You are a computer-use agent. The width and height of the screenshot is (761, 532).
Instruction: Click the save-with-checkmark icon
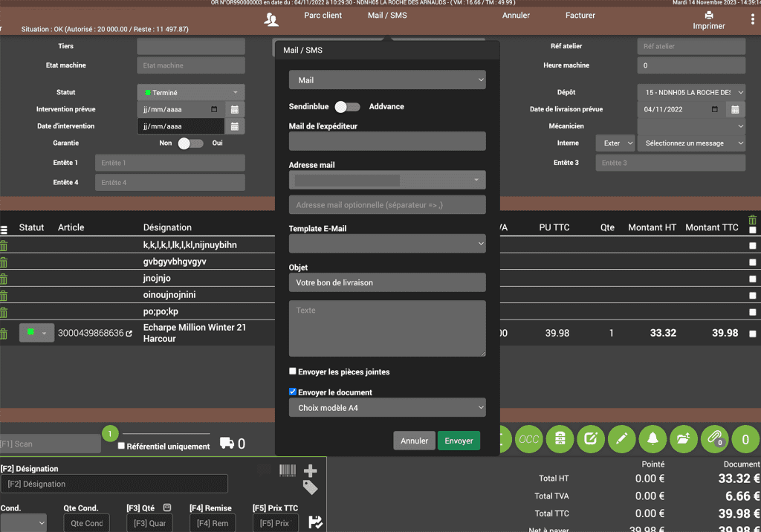tap(315, 522)
